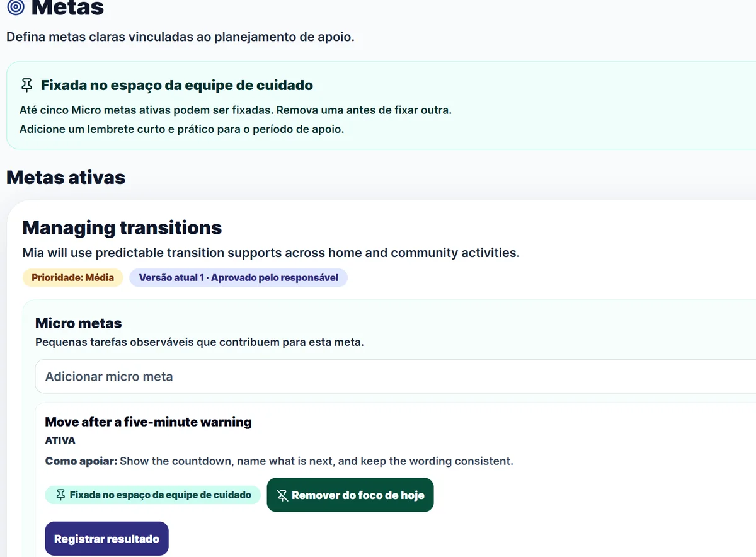Click the ATIVA status label
The image size is (756, 557).
(x=60, y=440)
